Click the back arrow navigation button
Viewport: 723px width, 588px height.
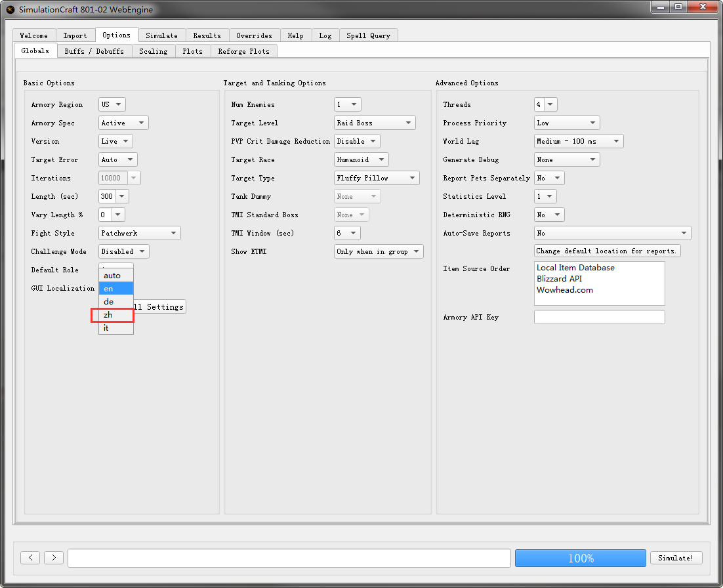(x=30, y=558)
